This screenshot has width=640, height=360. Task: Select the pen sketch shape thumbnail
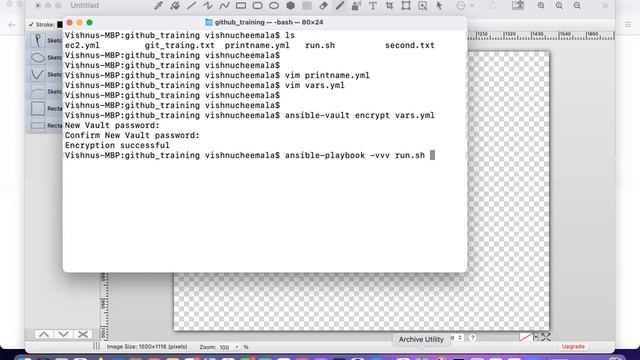pyautogui.click(x=38, y=40)
